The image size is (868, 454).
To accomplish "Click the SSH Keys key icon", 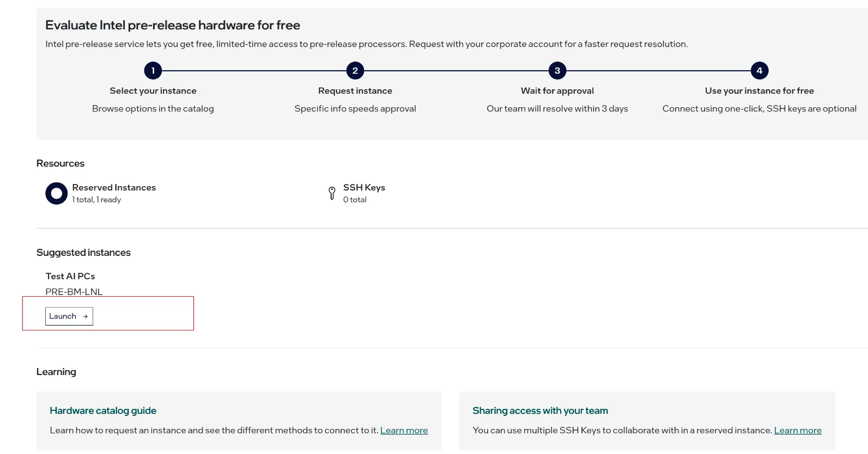I will (332, 193).
